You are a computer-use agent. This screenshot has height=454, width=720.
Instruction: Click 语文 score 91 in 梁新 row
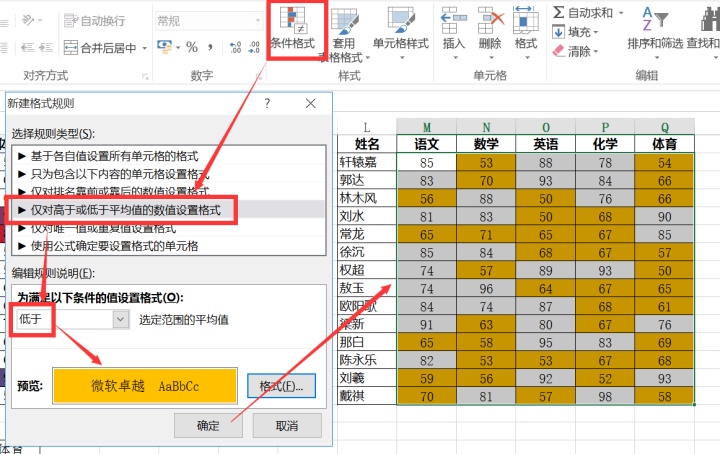coord(427,325)
